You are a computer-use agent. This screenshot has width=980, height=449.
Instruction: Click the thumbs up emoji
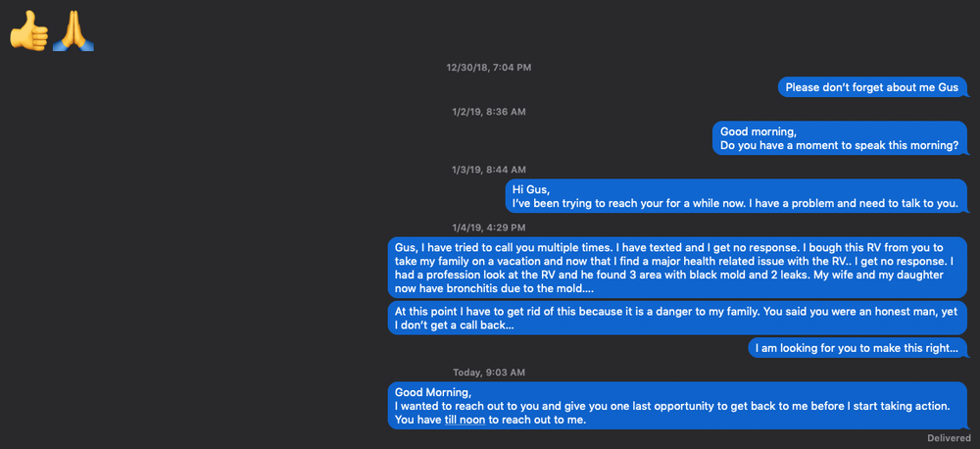click(28, 33)
